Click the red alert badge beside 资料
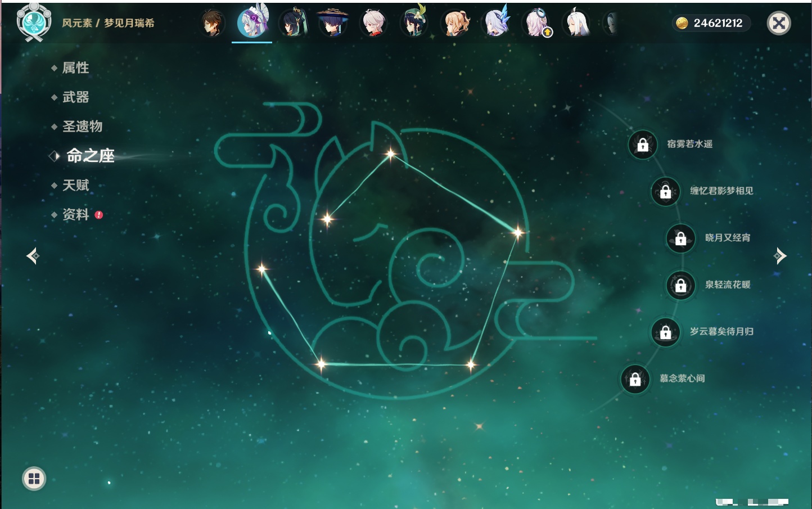Image resolution: width=812 pixels, height=509 pixels. 99,215
